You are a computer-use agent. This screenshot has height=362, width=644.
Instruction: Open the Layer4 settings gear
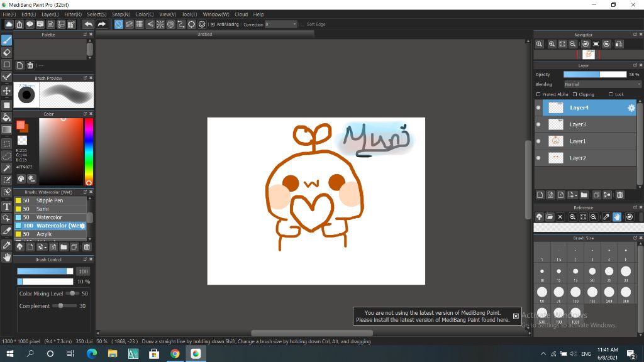[631, 107]
